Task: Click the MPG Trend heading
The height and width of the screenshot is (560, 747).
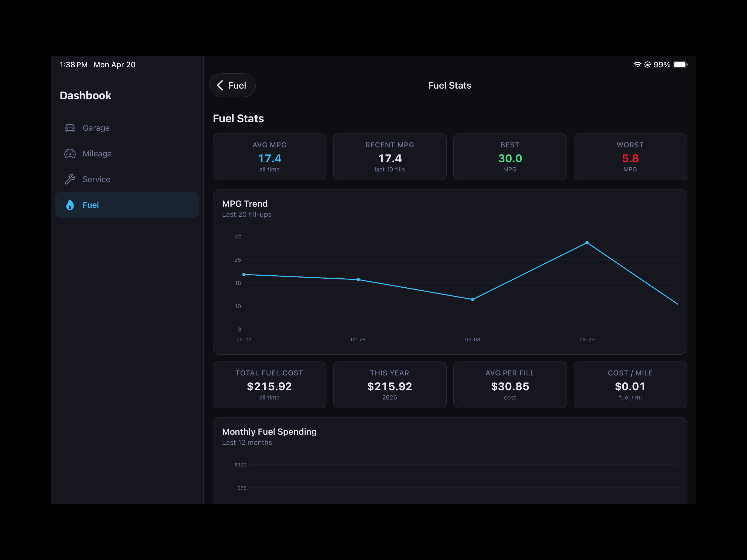Action: click(x=245, y=204)
